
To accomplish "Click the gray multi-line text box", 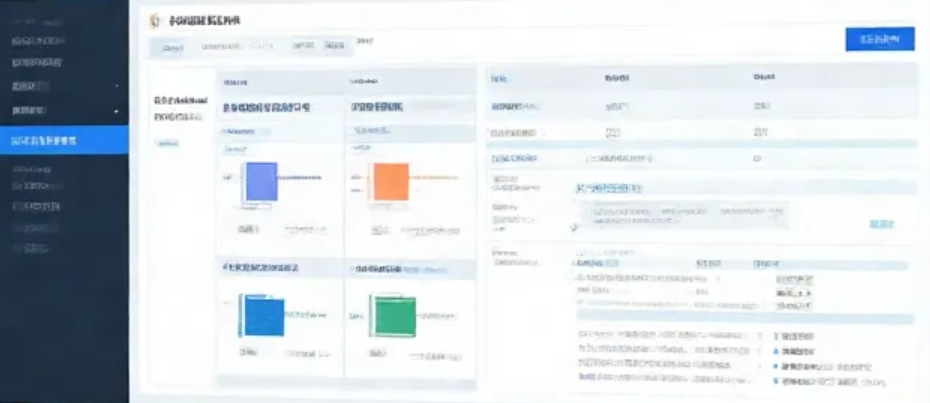I will coord(682,216).
